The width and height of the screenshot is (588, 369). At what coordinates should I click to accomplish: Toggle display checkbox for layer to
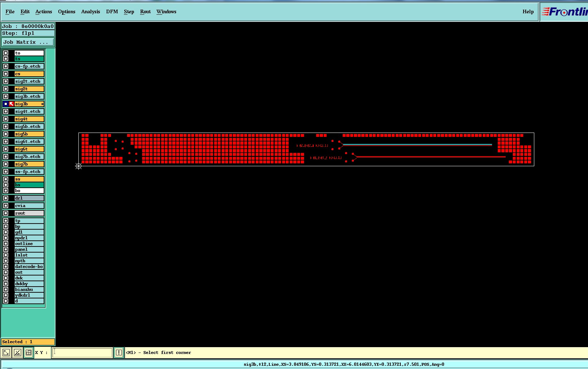6,53
